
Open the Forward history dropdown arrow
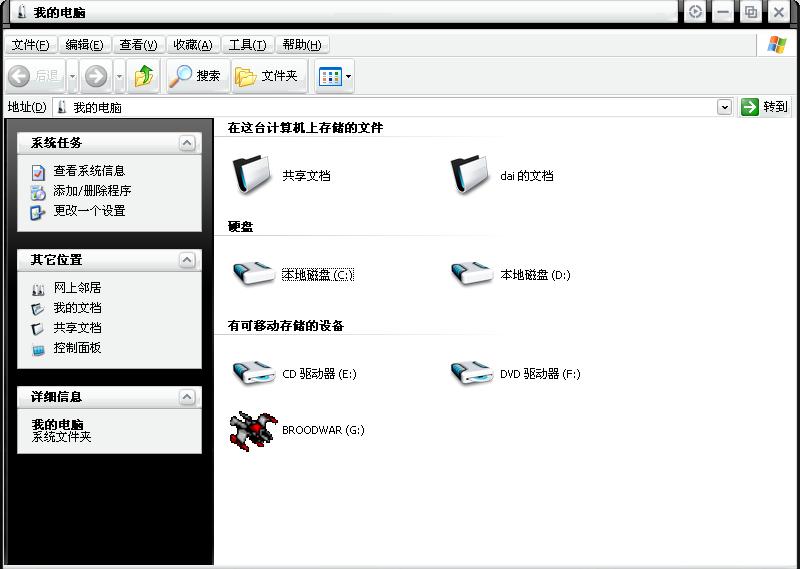click(119, 76)
